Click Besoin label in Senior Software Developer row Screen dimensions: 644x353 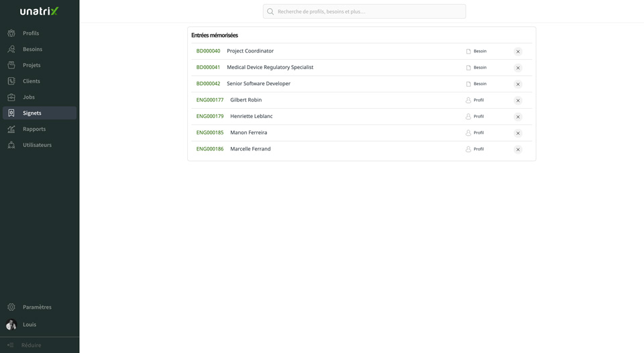click(480, 84)
